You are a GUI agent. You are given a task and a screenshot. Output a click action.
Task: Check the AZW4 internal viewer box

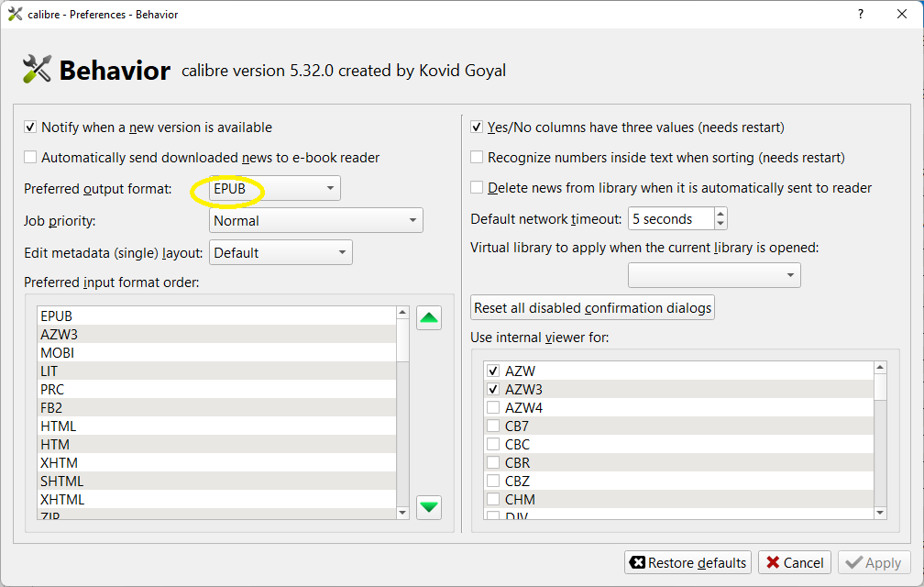coord(493,407)
